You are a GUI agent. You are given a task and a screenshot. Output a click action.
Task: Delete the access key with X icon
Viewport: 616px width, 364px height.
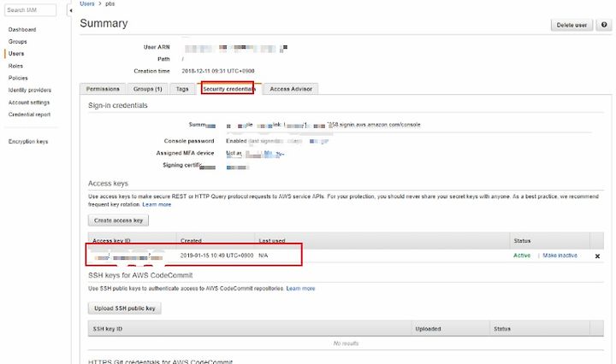coord(597,256)
